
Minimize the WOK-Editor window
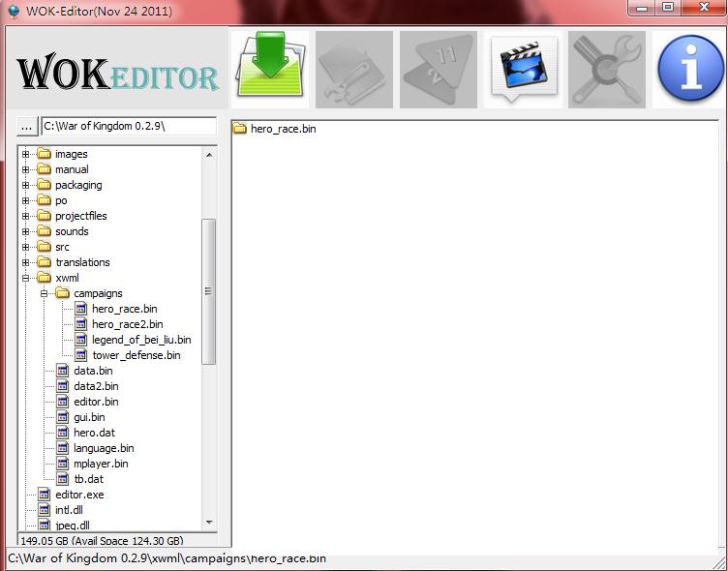642,8
